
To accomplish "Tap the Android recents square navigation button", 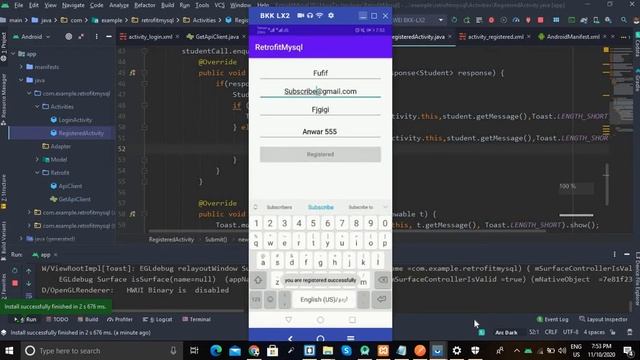I will click(x=352, y=320).
